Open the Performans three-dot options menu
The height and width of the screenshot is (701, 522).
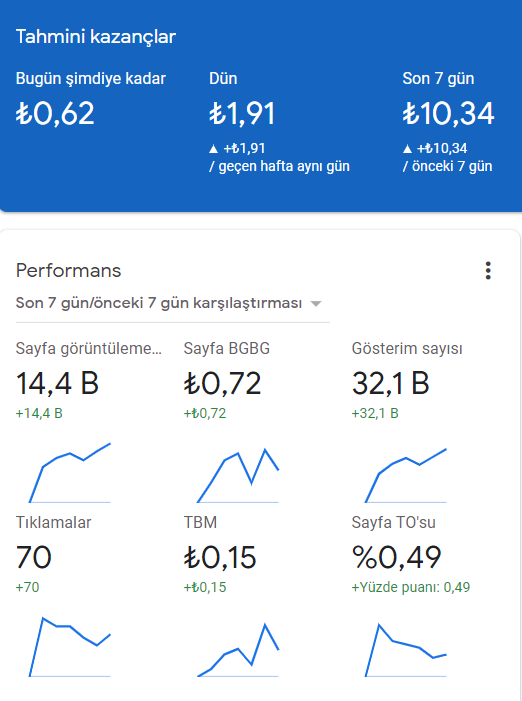point(488,271)
